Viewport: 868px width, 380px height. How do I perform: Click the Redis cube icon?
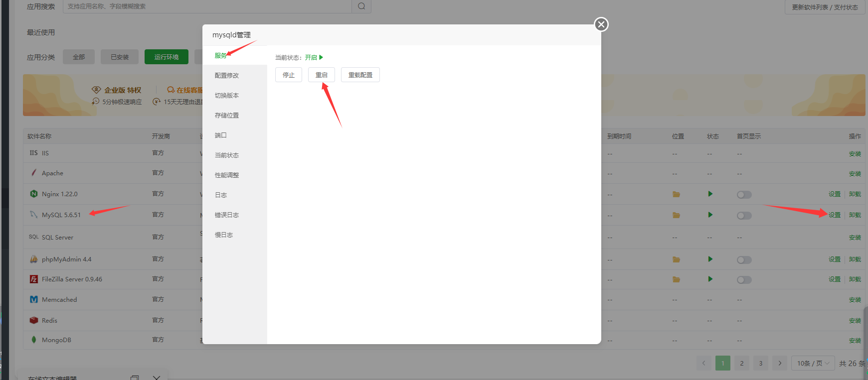pyautogui.click(x=34, y=320)
